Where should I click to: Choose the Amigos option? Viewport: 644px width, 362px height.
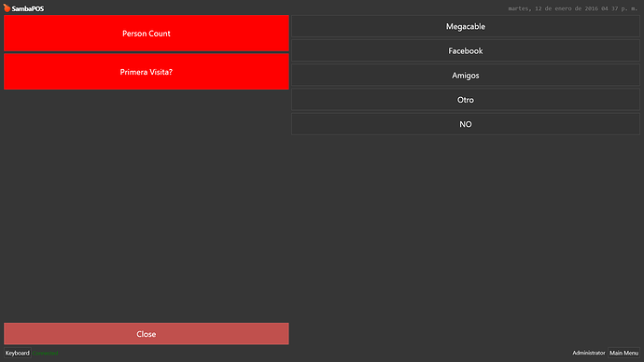466,76
